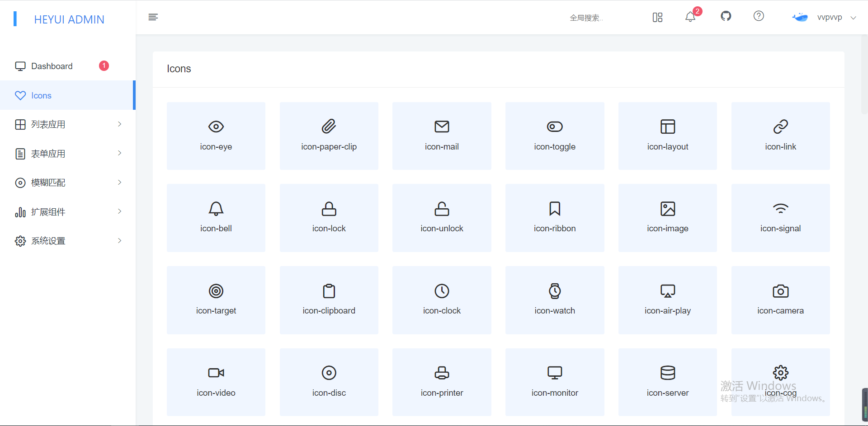The image size is (868, 426).
Task: Select the icon-camera card
Action: click(x=781, y=300)
